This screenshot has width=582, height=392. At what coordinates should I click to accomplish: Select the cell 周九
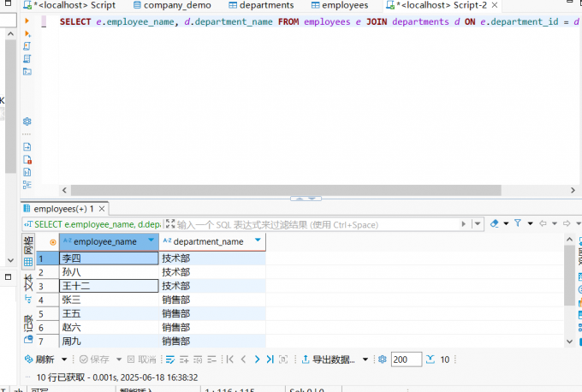tap(109, 342)
